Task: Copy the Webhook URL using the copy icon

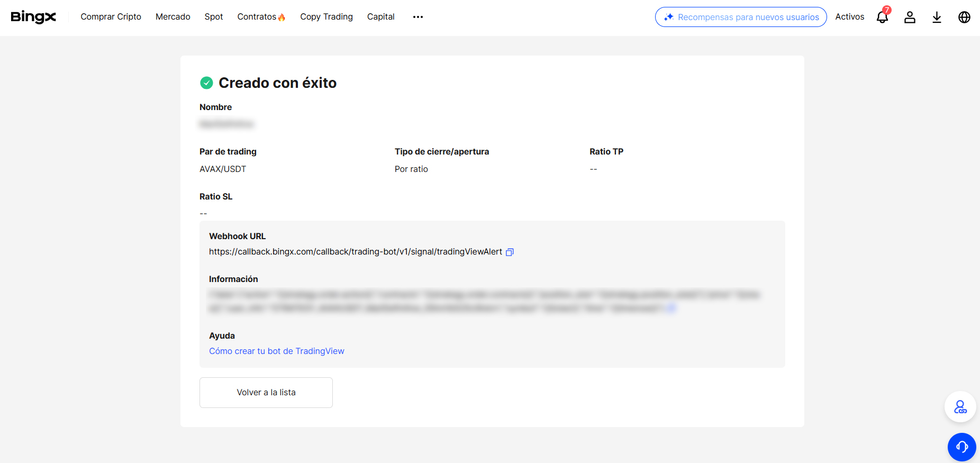Action: [510, 252]
